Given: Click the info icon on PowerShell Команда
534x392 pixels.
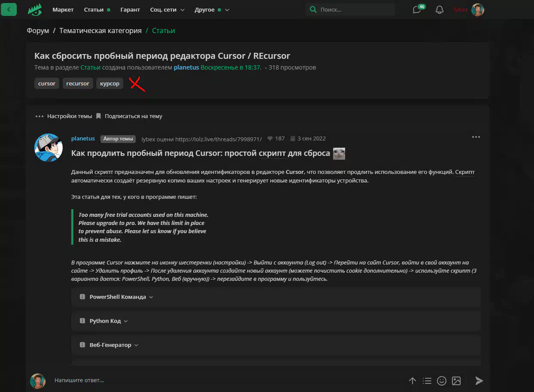Looking at the screenshot, I should coord(82,297).
